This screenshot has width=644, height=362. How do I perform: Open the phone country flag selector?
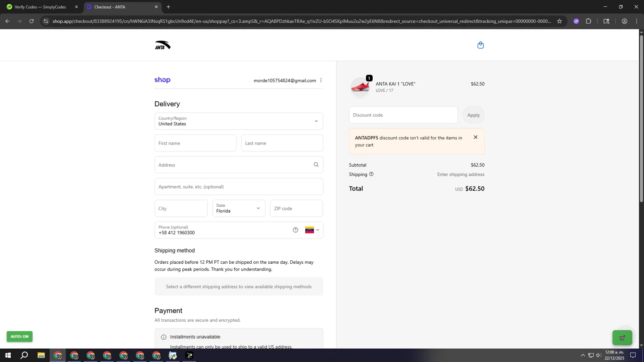point(312,230)
